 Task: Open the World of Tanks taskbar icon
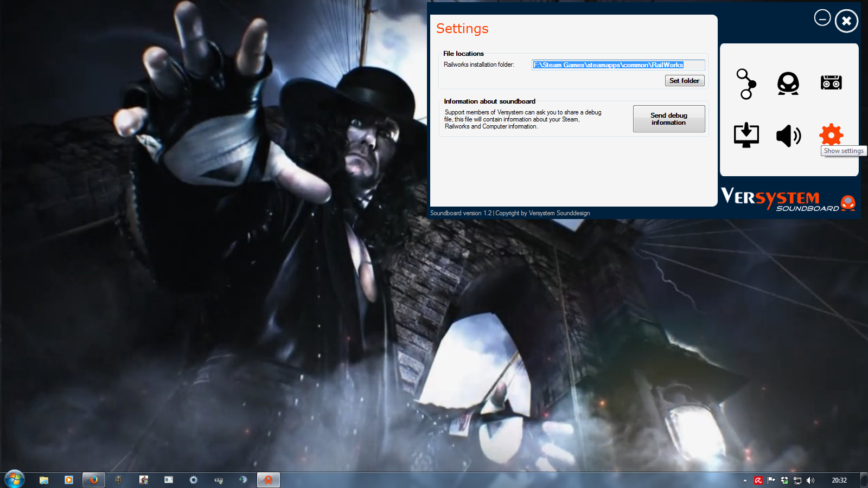(x=119, y=480)
